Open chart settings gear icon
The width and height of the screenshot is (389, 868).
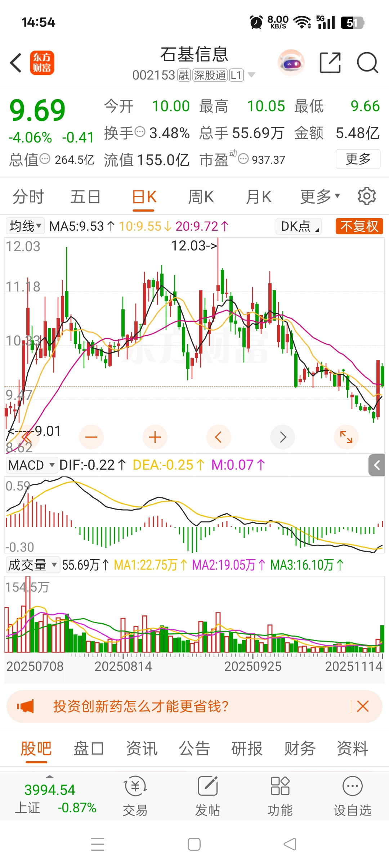pos(367,196)
